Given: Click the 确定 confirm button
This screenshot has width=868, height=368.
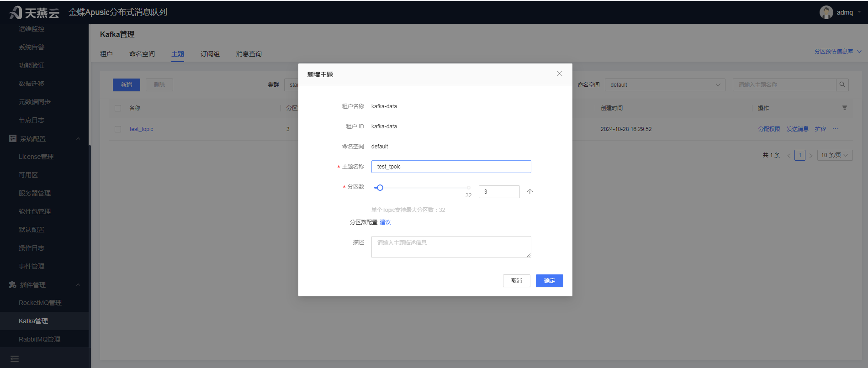Looking at the screenshot, I should click(549, 281).
